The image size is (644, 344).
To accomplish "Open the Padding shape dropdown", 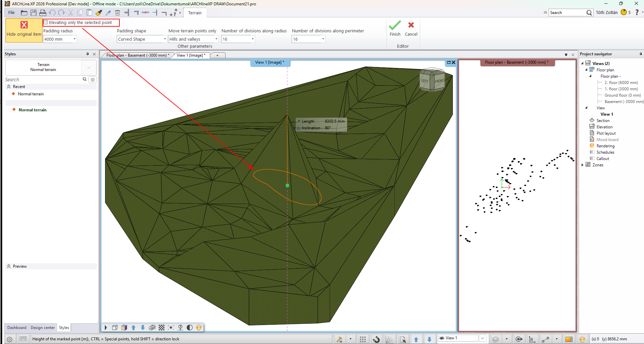I will click(x=142, y=39).
